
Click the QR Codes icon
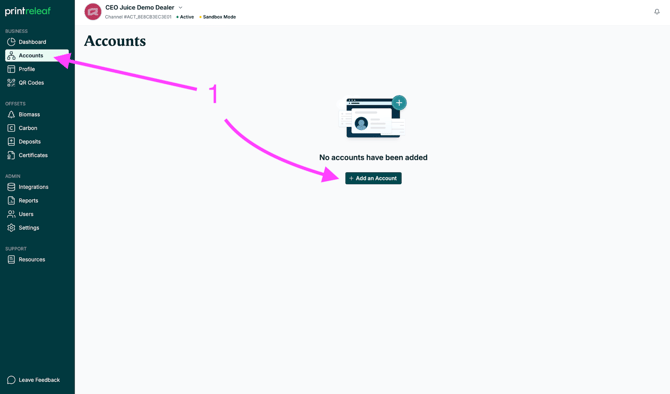[11, 82]
